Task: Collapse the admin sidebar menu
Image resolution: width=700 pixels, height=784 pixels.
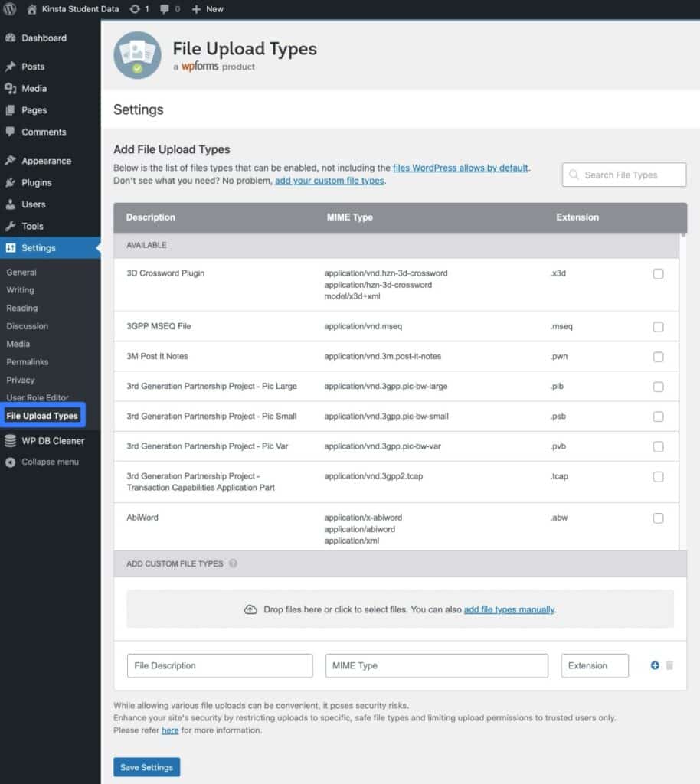Action: click(50, 462)
